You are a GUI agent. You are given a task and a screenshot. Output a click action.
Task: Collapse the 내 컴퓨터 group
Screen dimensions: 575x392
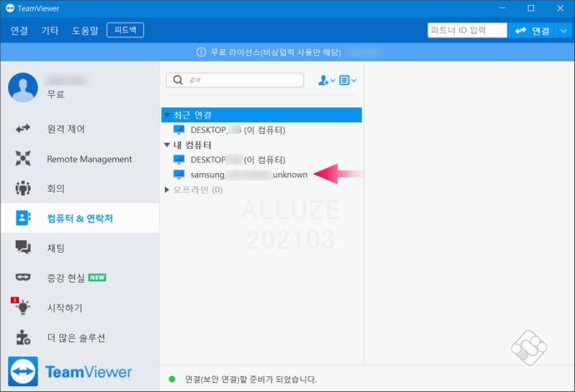point(167,145)
